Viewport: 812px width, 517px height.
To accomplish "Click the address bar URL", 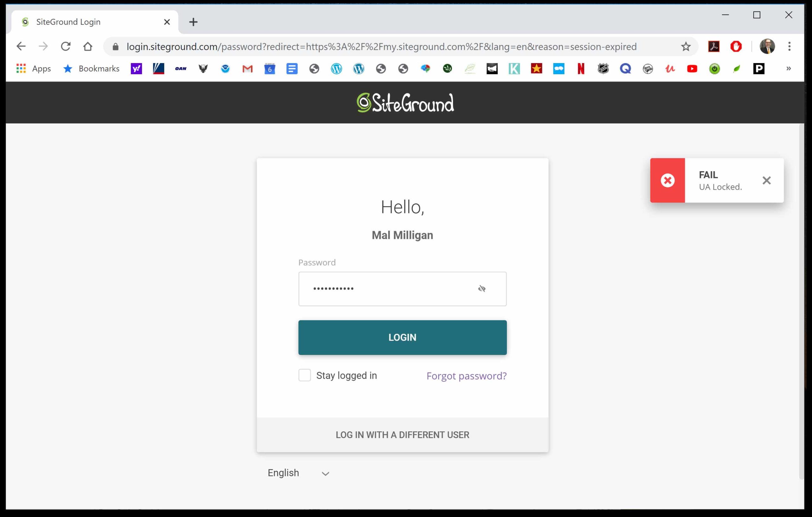I will (x=382, y=47).
